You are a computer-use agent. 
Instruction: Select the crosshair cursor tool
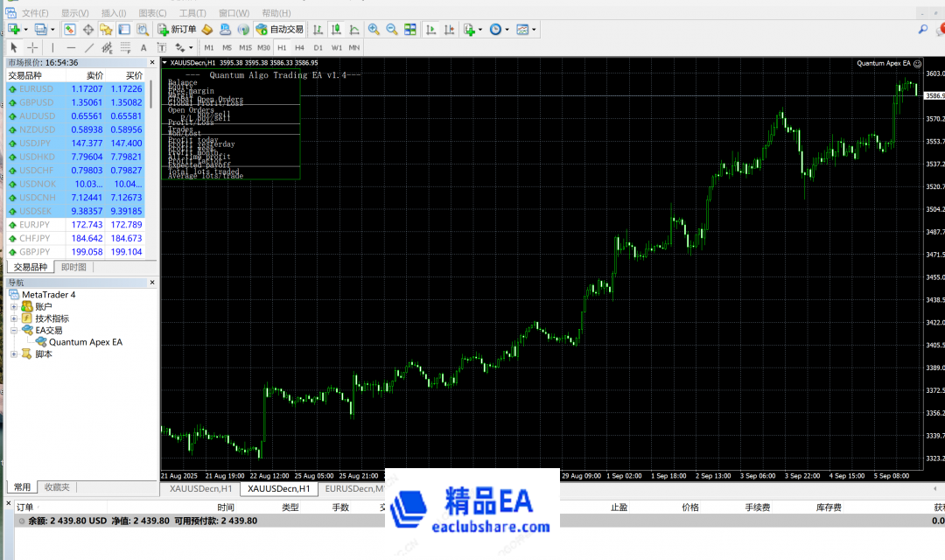point(32,47)
